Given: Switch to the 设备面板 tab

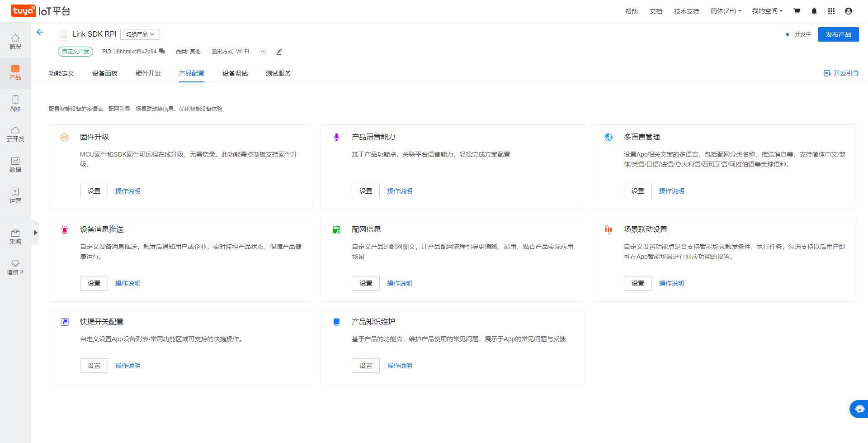Looking at the screenshot, I should click(105, 73).
